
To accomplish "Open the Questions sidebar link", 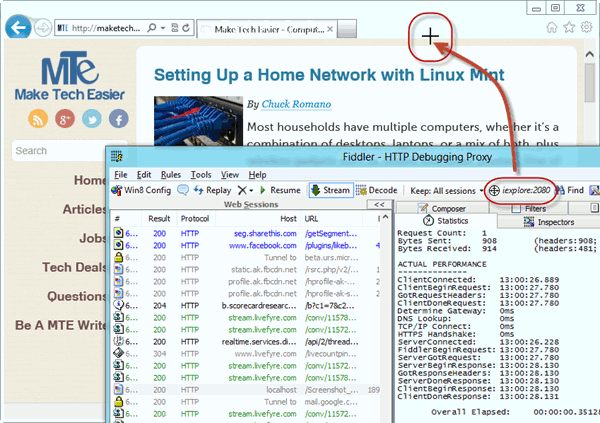I will 77,296.
